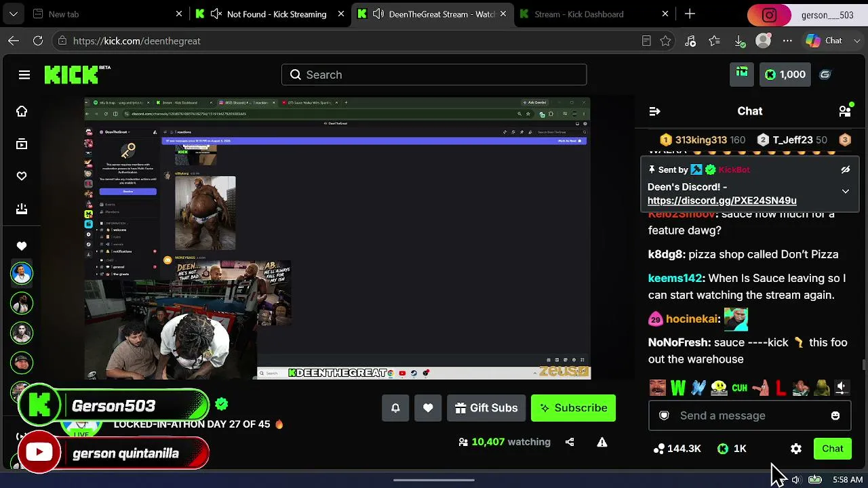Open the fourth followed channel avatar
868x488 pixels.
pos(22,363)
